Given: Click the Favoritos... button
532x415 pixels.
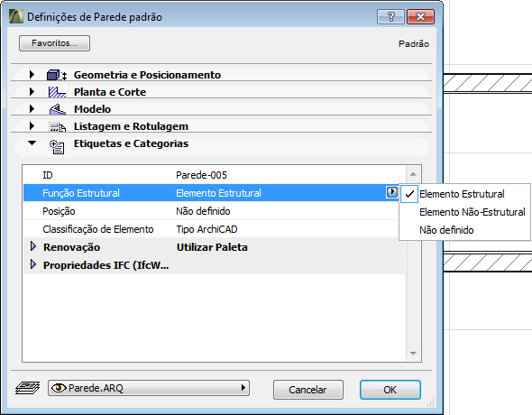Looking at the screenshot, I should pos(54,43).
